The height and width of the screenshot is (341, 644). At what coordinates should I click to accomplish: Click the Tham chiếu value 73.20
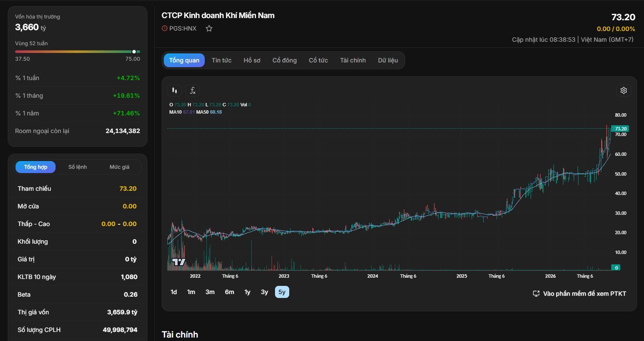click(x=128, y=189)
